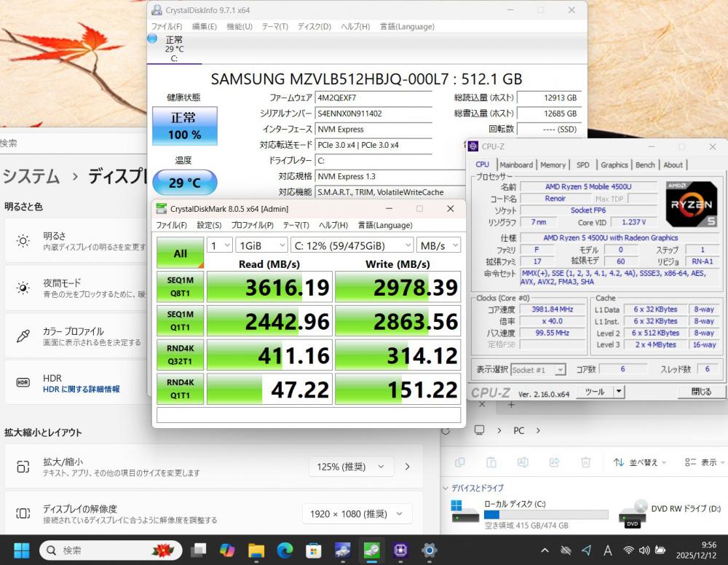The height and width of the screenshot is (565, 728).
Task: Open the 1GiB test size dropdown
Action: (x=262, y=245)
